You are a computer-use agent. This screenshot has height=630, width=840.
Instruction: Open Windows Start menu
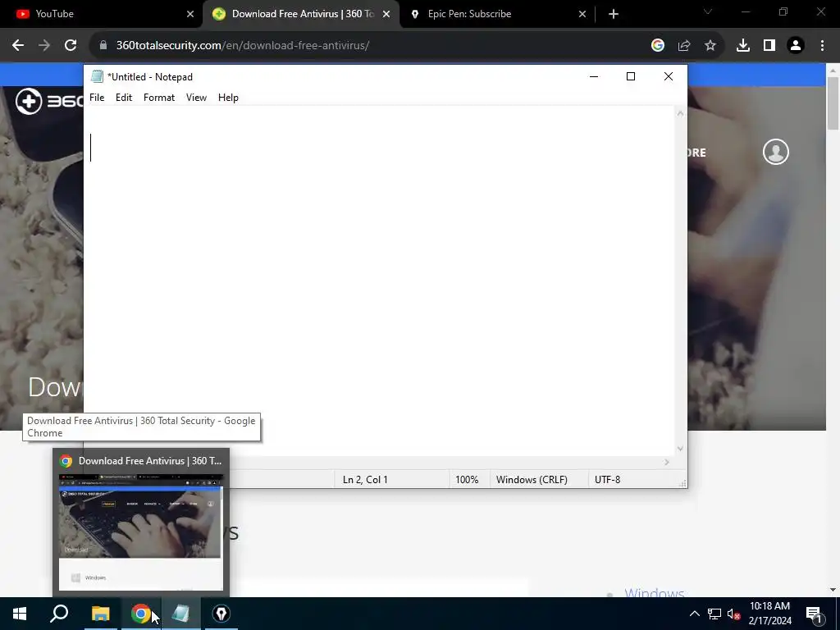coord(20,614)
